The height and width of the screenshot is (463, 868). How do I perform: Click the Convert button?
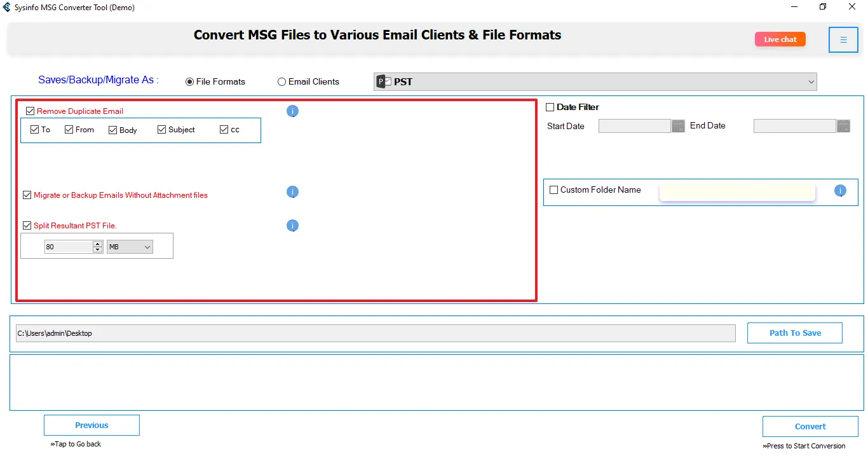point(810,427)
